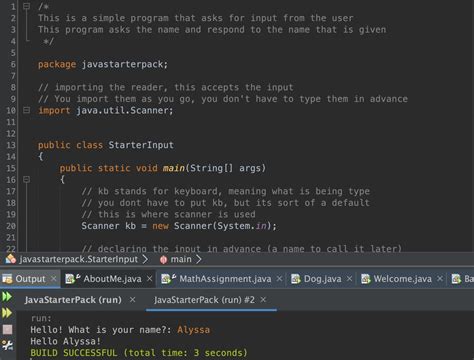Click the AboutMe.java file icon
Screen dimensions: 474x360
pyautogui.click(x=73, y=279)
